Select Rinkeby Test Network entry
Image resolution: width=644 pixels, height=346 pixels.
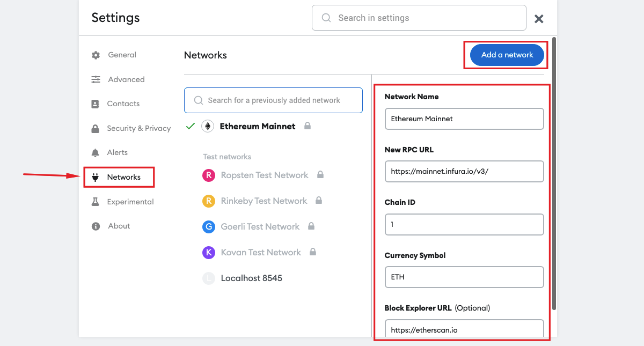click(x=262, y=201)
